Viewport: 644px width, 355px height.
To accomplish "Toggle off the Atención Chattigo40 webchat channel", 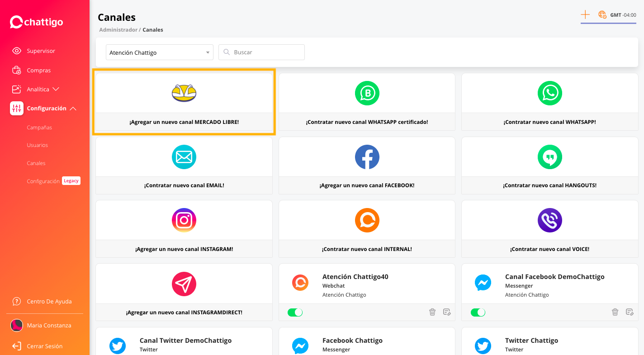I will tap(295, 312).
